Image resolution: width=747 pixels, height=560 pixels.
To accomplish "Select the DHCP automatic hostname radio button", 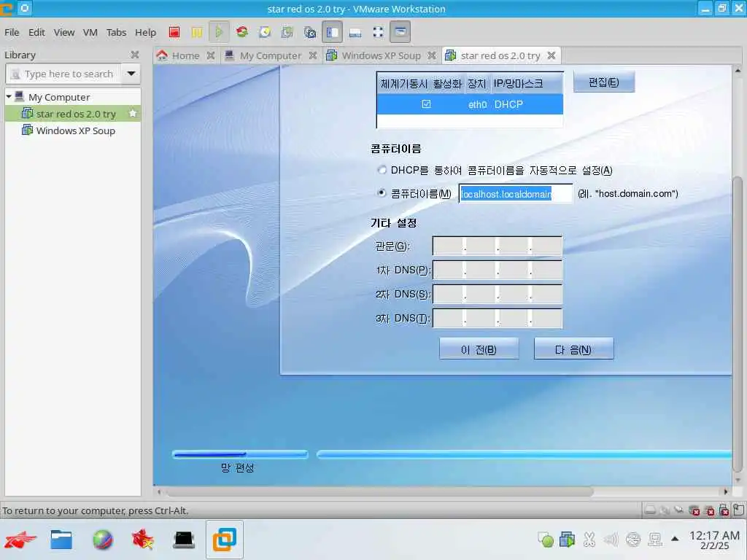I will click(382, 169).
